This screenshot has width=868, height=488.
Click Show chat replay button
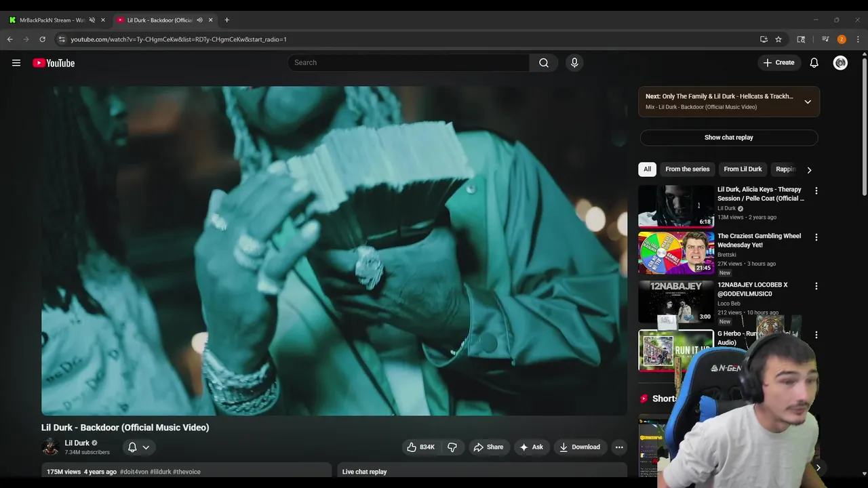(729, 138)
